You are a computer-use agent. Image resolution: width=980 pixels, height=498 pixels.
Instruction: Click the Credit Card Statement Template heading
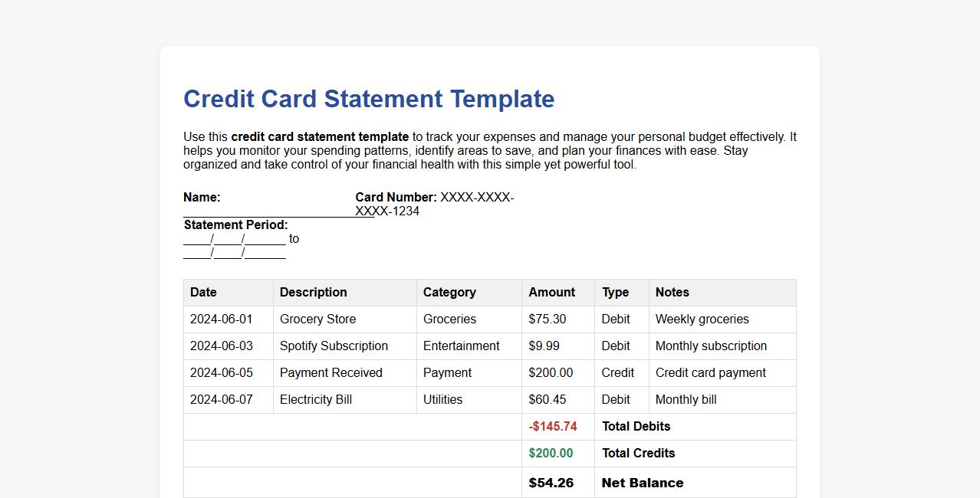click(x=368, y=98)
